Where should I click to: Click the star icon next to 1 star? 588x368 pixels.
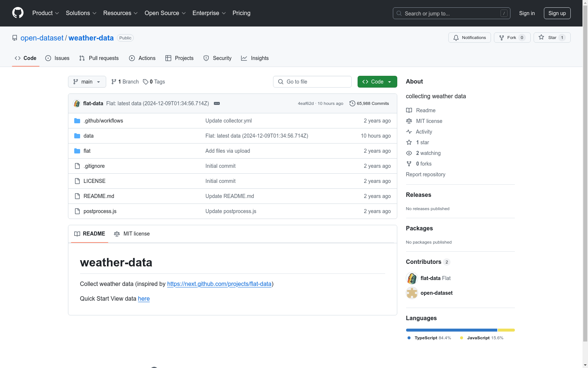tap(409, 142)
